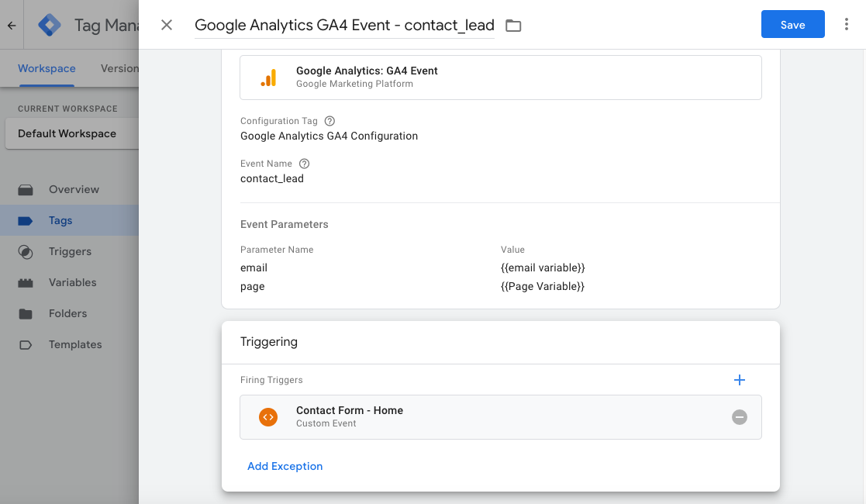The width and height of the screenshot is (866, 504).
Task: Close the tag editor panel
Action: pyautogui.click(x=166, y=25)
